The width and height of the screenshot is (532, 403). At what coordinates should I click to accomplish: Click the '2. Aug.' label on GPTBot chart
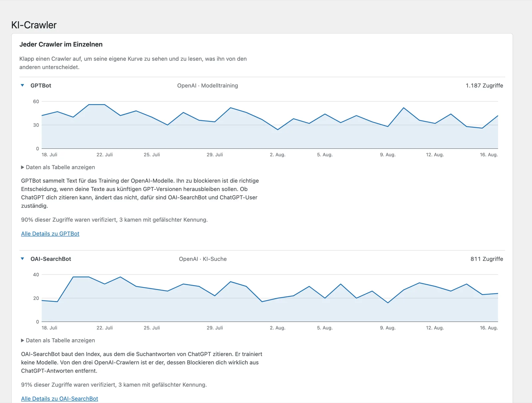coord(278,154)
